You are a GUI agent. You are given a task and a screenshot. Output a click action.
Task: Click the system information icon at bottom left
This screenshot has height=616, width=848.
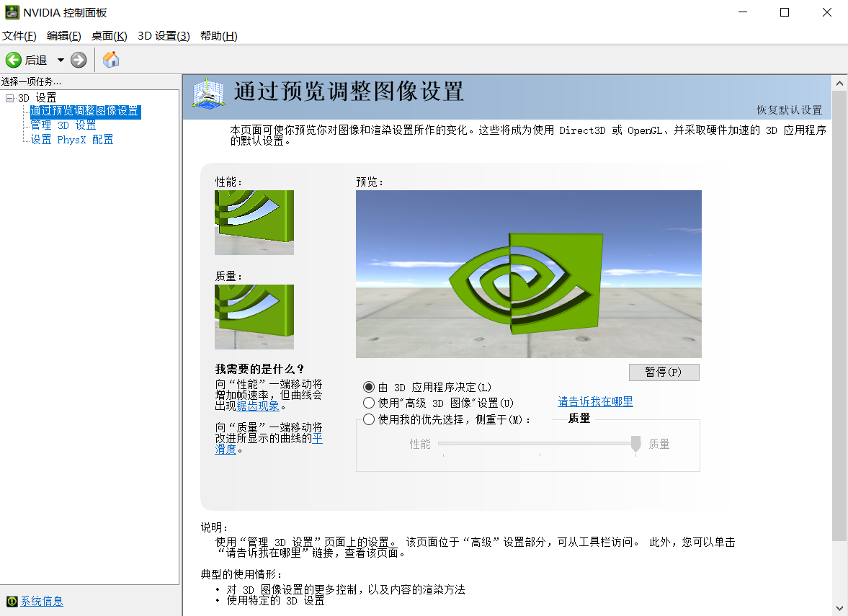click(12, 602)
